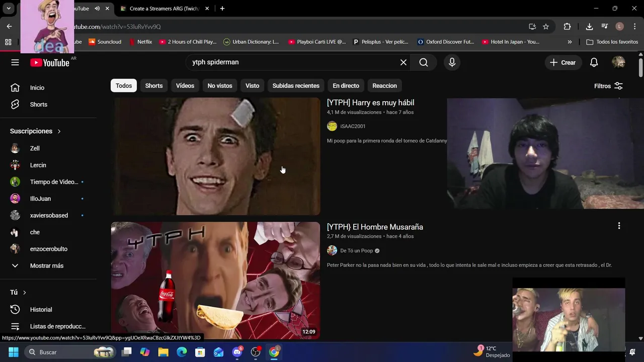
Task: Open Discord from the taskbar
Action: pyautogui.click(x=237, y=352)
